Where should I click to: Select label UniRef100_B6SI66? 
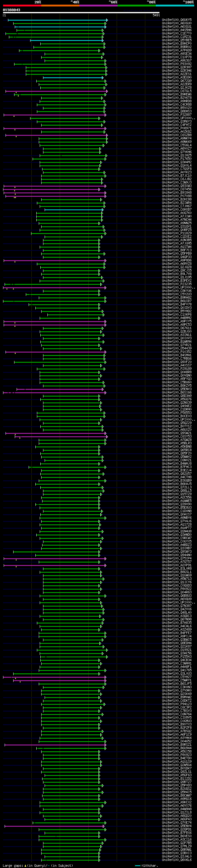177,392
